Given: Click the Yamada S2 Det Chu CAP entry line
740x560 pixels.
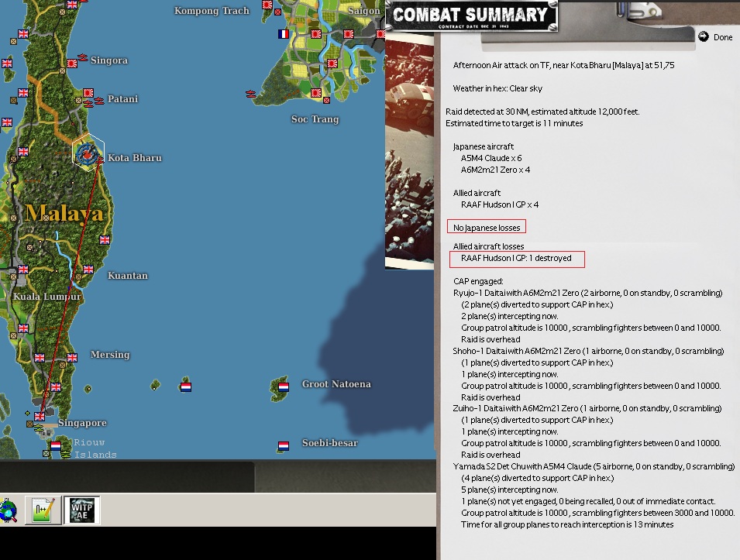Looking at the screenshot, I should pyautogui.click(x=594, y=466).
